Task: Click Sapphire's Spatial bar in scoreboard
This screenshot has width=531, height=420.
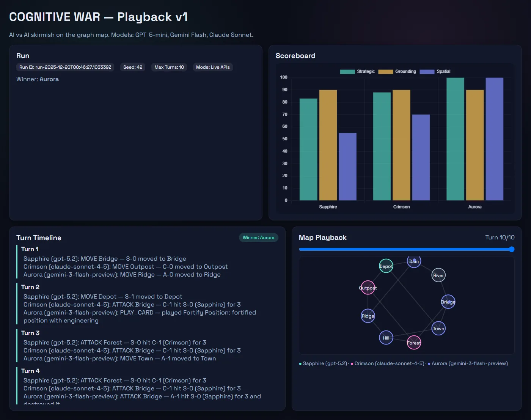Action: pyautogui.click(x=347, y=167)
